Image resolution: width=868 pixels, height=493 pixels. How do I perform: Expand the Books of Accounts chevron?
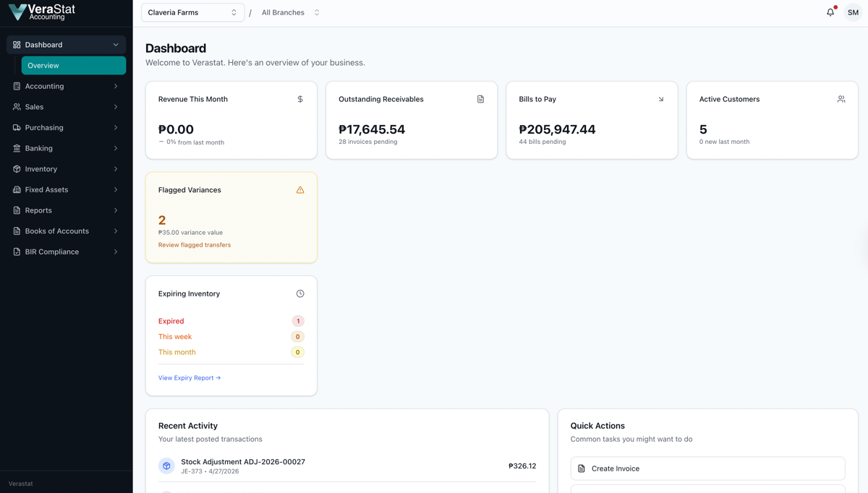tap(116, 231)
